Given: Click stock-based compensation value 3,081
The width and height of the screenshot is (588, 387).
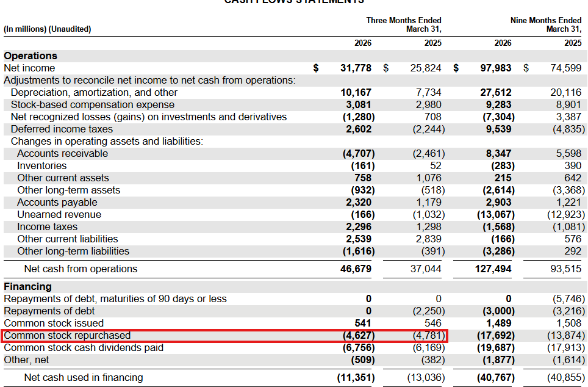Looking at the screenshot, I should tap(359, 104).
